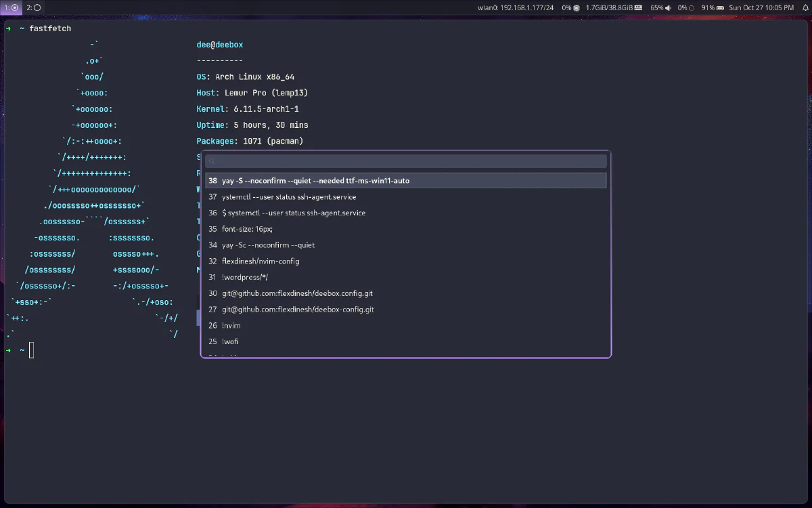Switch to workspace 1
The image size is (812, 508).
12,7
